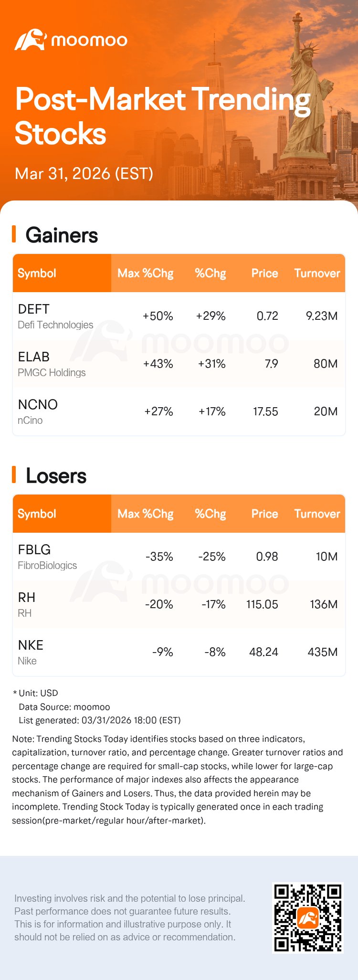
Task: Click the QR code at bottom right
Action: click(307, 917)
